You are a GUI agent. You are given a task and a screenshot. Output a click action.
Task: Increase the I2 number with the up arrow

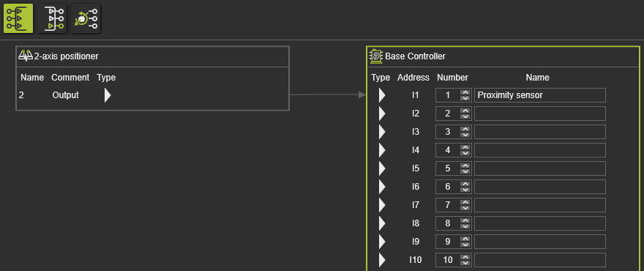click(x=465, y=111)
